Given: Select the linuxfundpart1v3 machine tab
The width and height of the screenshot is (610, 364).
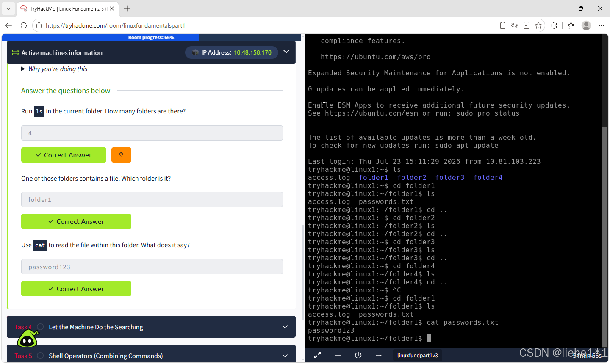Looking at the screenshot, I should click(417, 355).
